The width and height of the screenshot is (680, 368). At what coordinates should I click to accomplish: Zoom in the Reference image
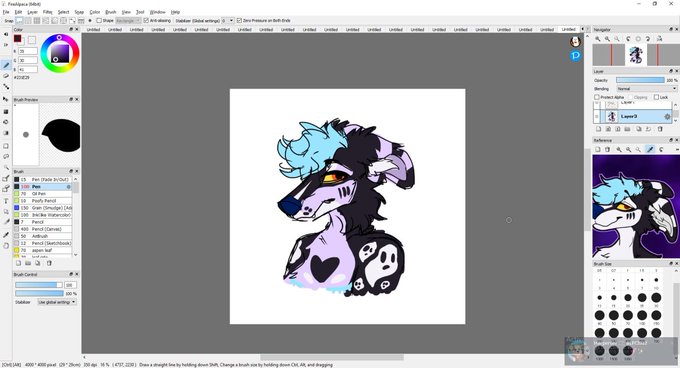pos(619,149)
